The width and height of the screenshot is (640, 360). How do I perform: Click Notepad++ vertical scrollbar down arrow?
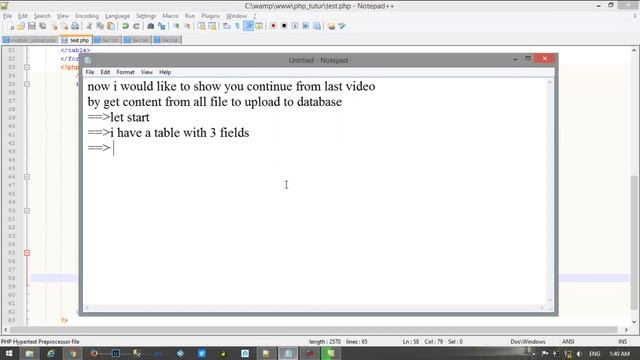[634, 322]
